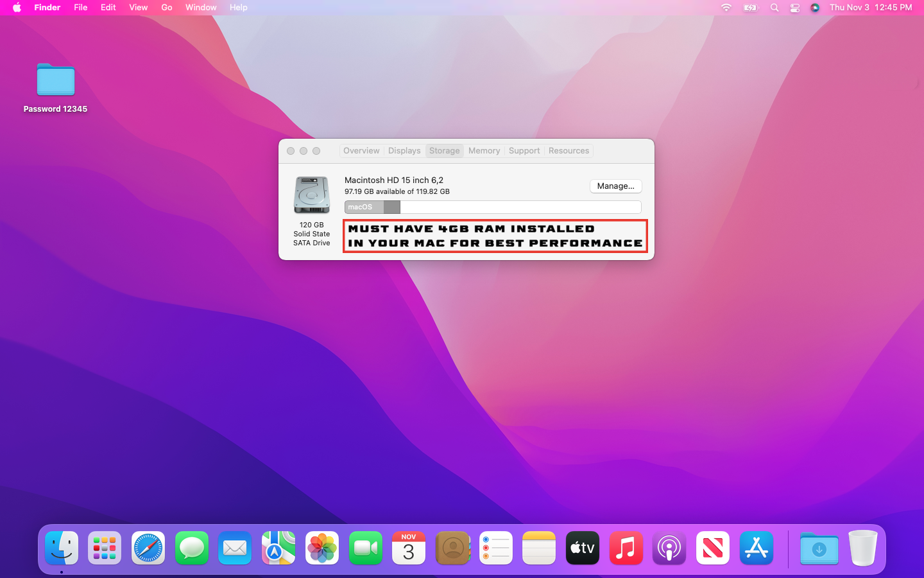Open Launchpad in the Dock
The image size is (924, 578).
point(105,548)
